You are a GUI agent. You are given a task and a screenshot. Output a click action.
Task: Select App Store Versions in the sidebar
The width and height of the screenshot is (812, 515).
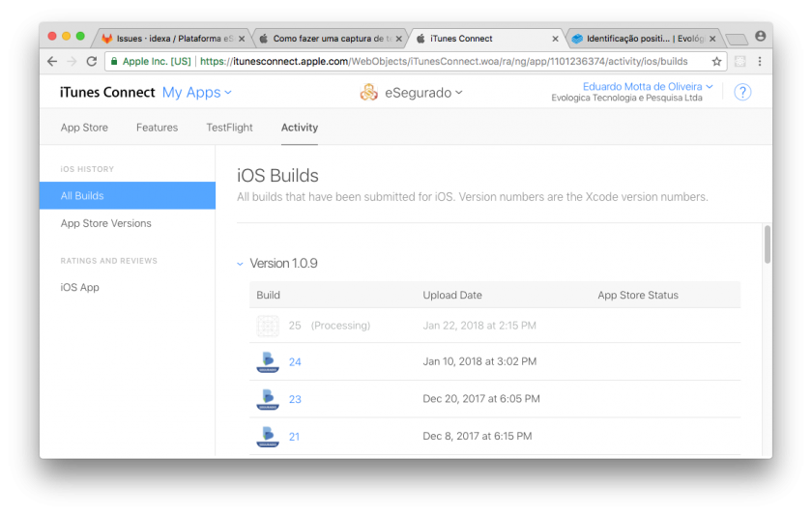tap(106, 223)
